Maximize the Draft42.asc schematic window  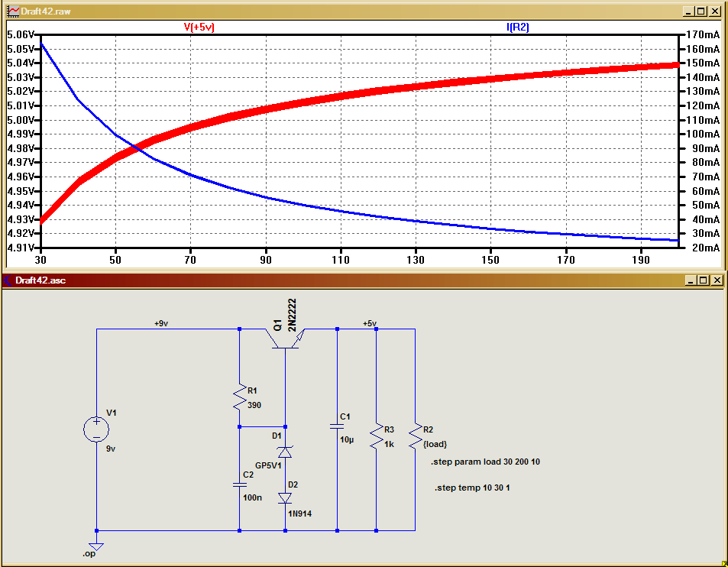click(x=704, y=280)
